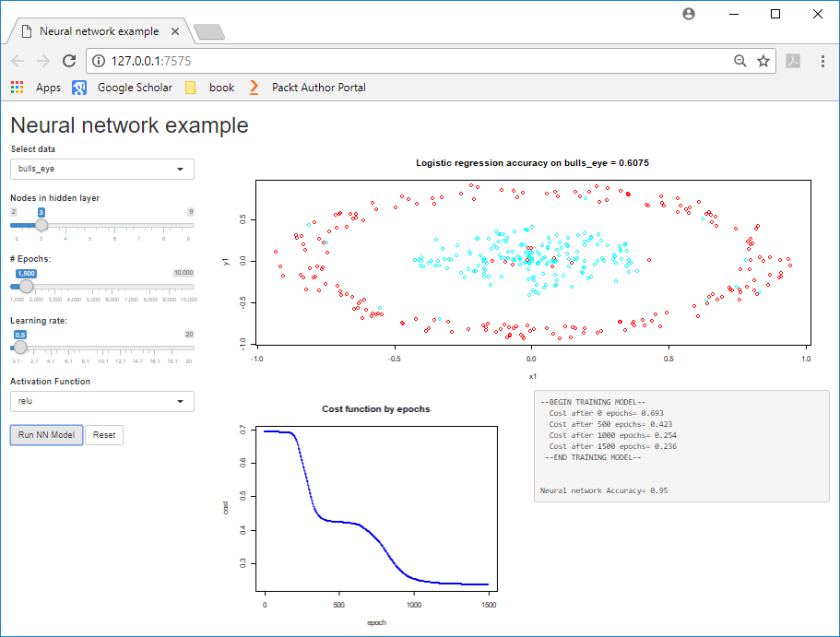Open the Chrome three-dot menu
The width and height of the screenshot is (840, 637).
[820, 61]
